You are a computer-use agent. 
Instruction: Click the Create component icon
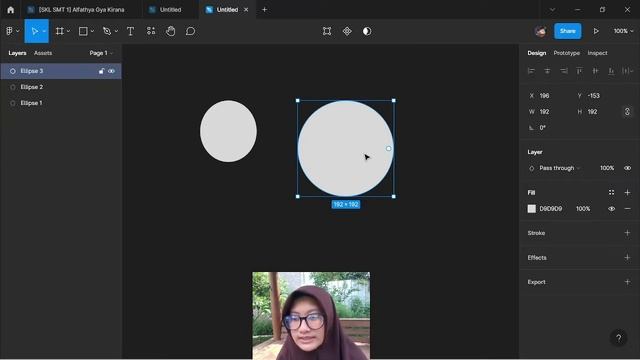tap(347, 31)
